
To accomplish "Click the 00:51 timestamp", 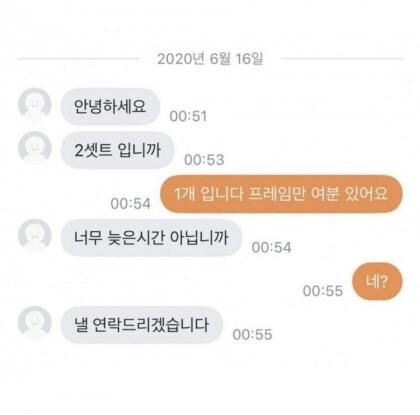I will click(x=188, y=116).
